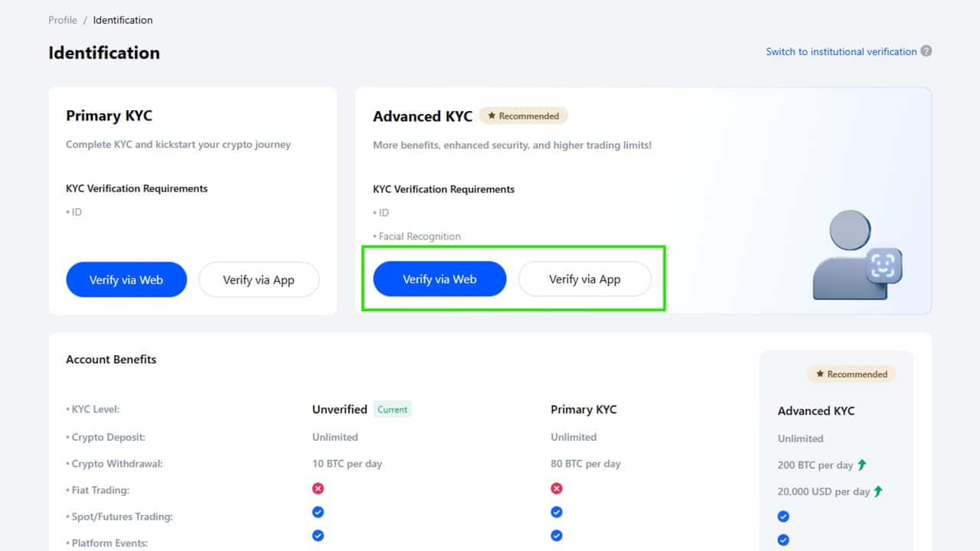Click facial recognition user illustration
Viewport: 980px width, 551px height.
click(857, 255)
